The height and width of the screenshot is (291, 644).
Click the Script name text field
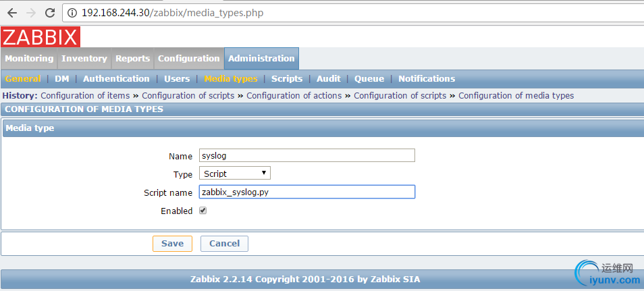pyautogui.click(x=306, y=192)
